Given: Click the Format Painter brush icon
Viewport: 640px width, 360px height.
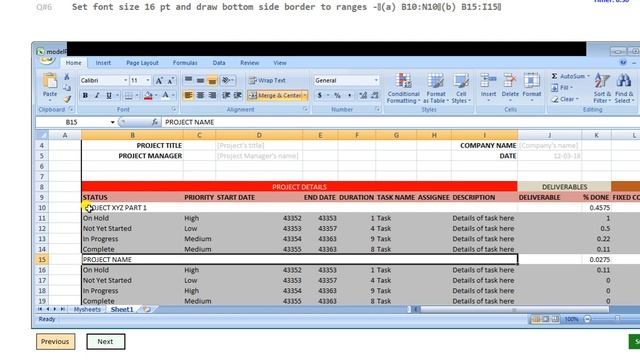Looking at the screenshot, I should [67, 98].
